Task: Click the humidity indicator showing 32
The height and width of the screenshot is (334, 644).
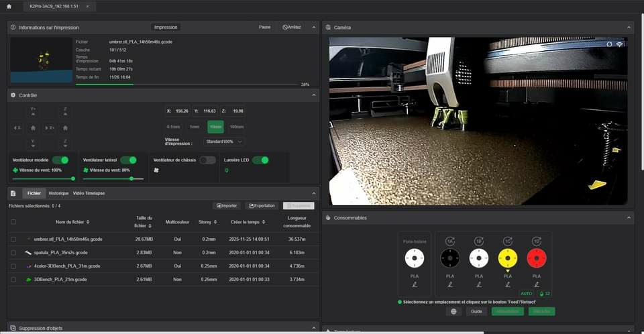Action: (x=544, y=293)
